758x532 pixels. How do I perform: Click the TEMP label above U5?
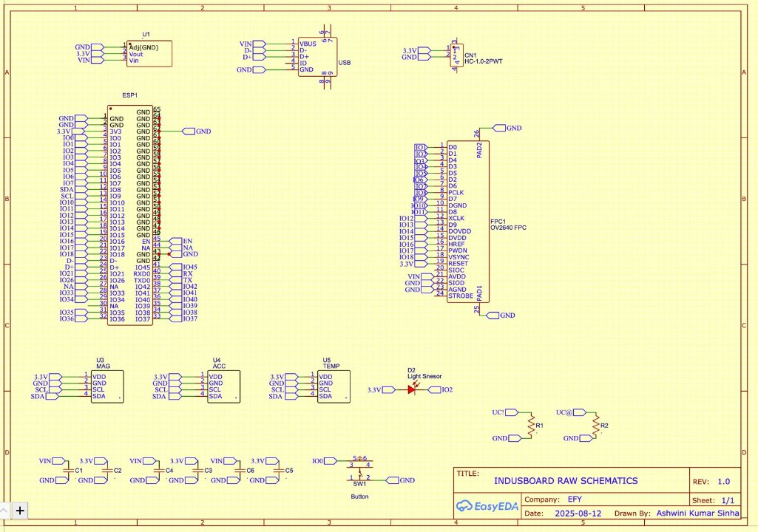point(331,366)
